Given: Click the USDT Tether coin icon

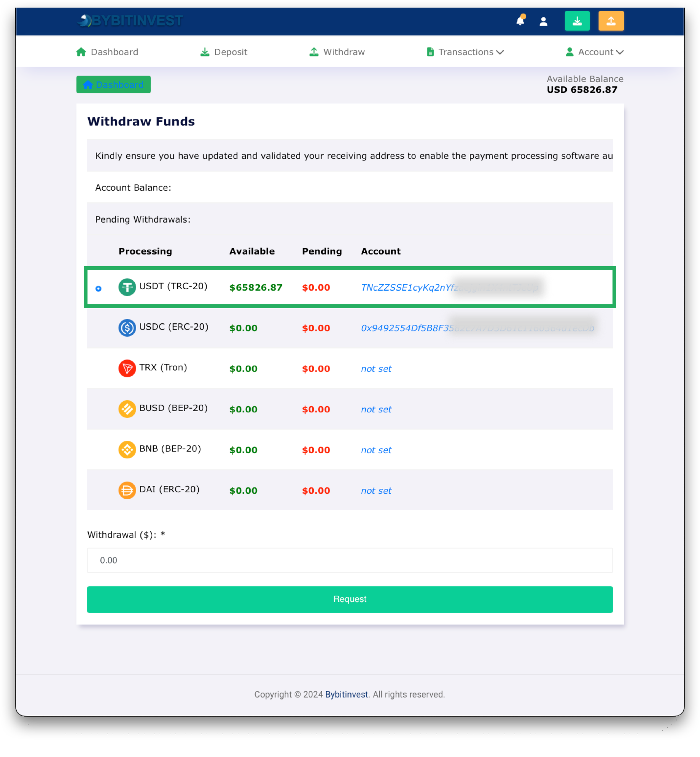Looking at the screenshot, I should click(x=127, y=287).
